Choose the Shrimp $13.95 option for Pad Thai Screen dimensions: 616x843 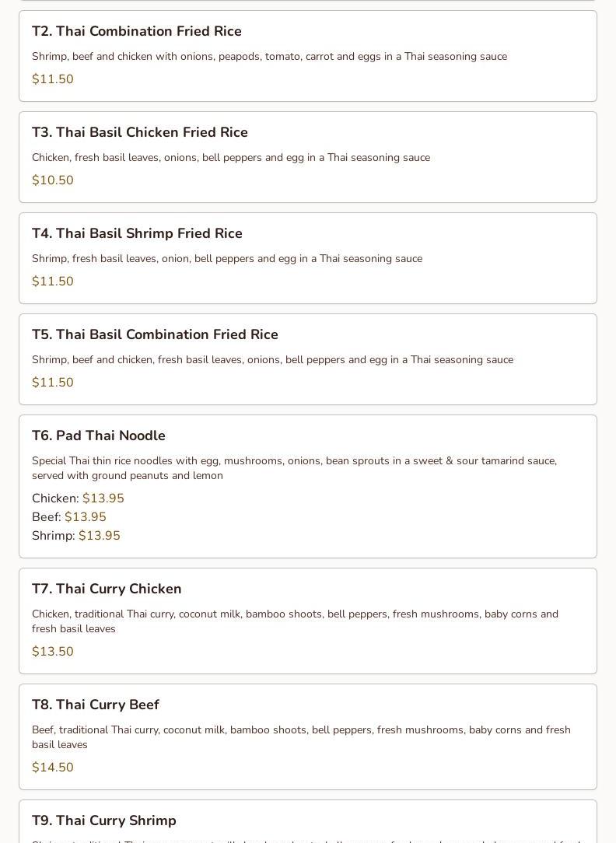[x=75, y=536]
